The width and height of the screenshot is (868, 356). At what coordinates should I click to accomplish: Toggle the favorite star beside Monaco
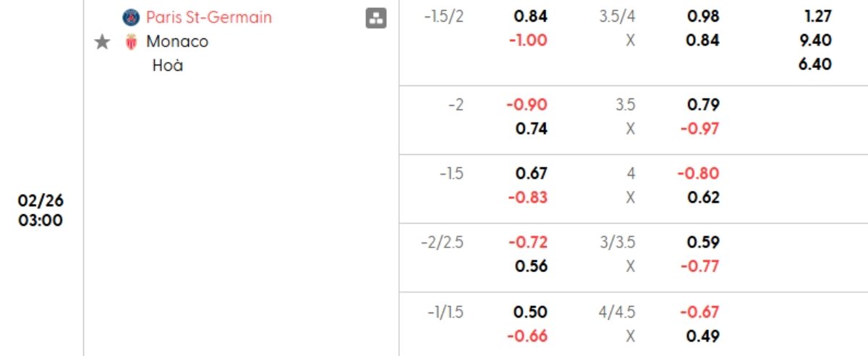pos(102,42)
